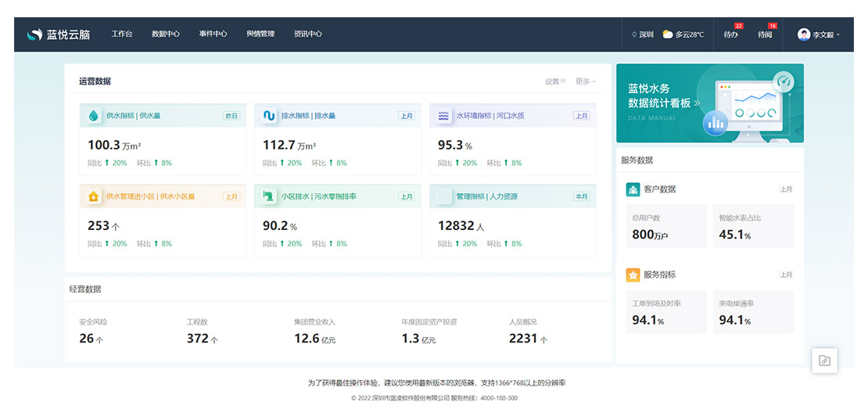This screenshot has width=868, height=420.
Task: Select the 总用户数 800万户 card
Action: click(x=666, y=227)
